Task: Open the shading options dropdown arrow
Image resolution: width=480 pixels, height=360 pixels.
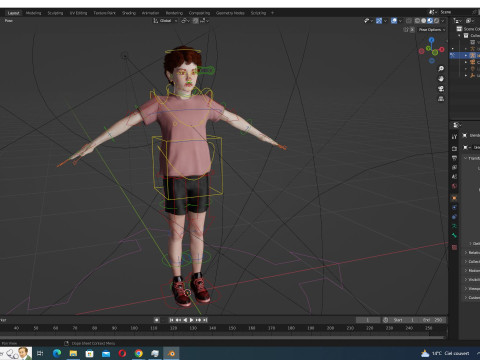Action: (443, 21)
